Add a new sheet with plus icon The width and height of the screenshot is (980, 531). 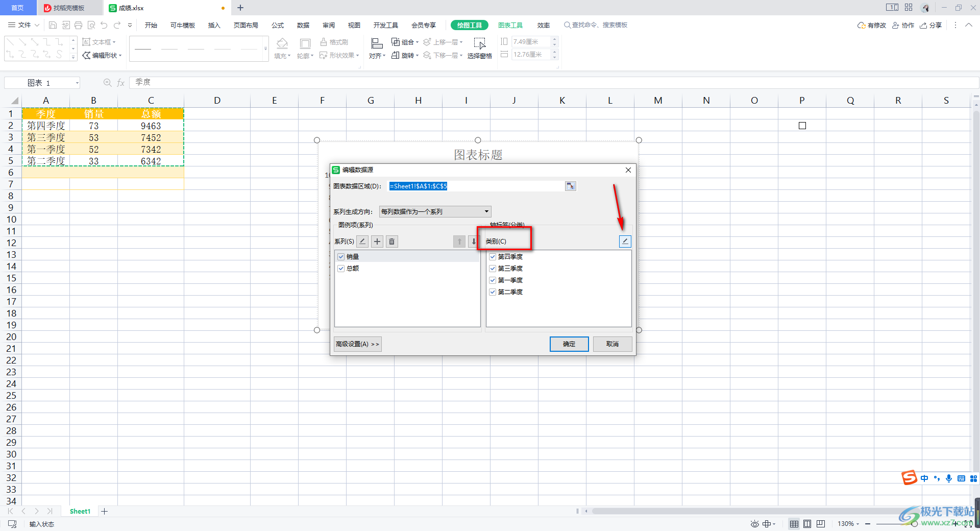(x=105, y=511)
